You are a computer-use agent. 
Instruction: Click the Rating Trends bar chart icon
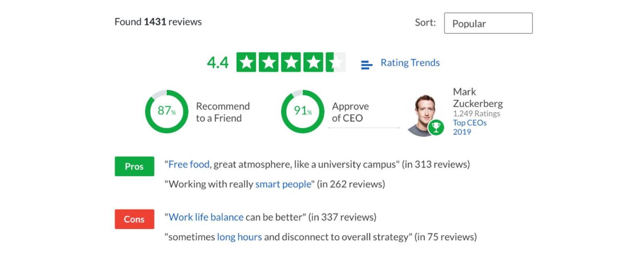(366, 65)
